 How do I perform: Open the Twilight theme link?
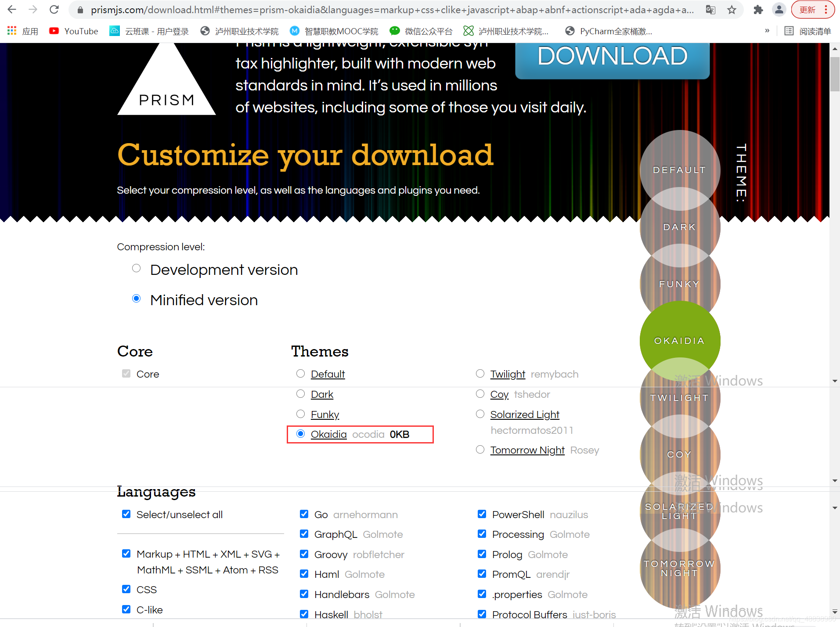point(508,374)
